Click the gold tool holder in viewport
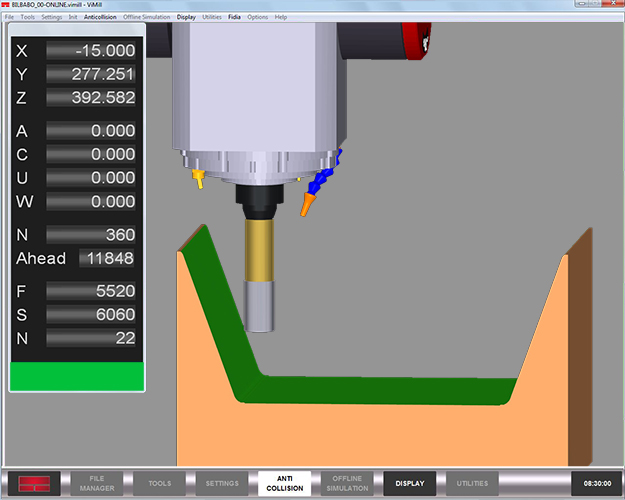Image resolution: width=625 pixels, height=500 pixels. pyautogui.click(x=260, y=252)
